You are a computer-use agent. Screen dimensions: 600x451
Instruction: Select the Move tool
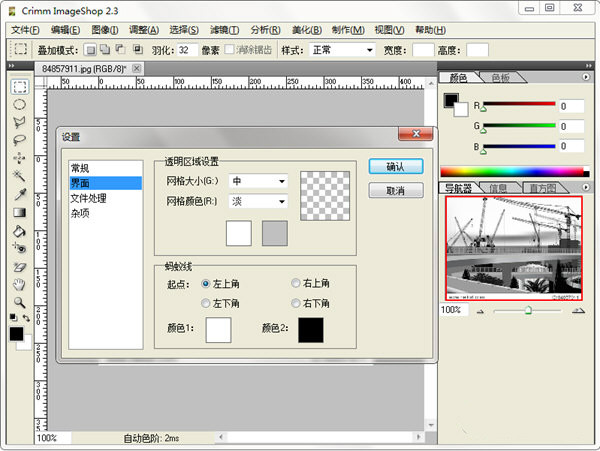coord(19,158)
